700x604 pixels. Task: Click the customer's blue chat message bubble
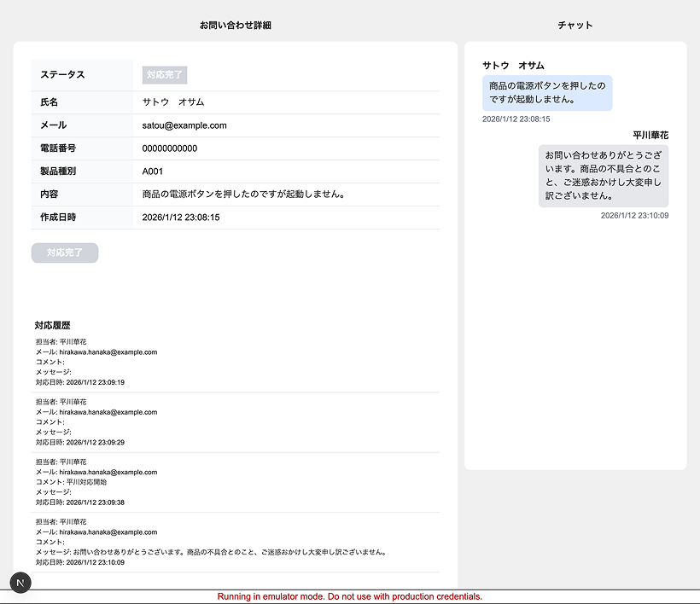(x=547, y=92)
